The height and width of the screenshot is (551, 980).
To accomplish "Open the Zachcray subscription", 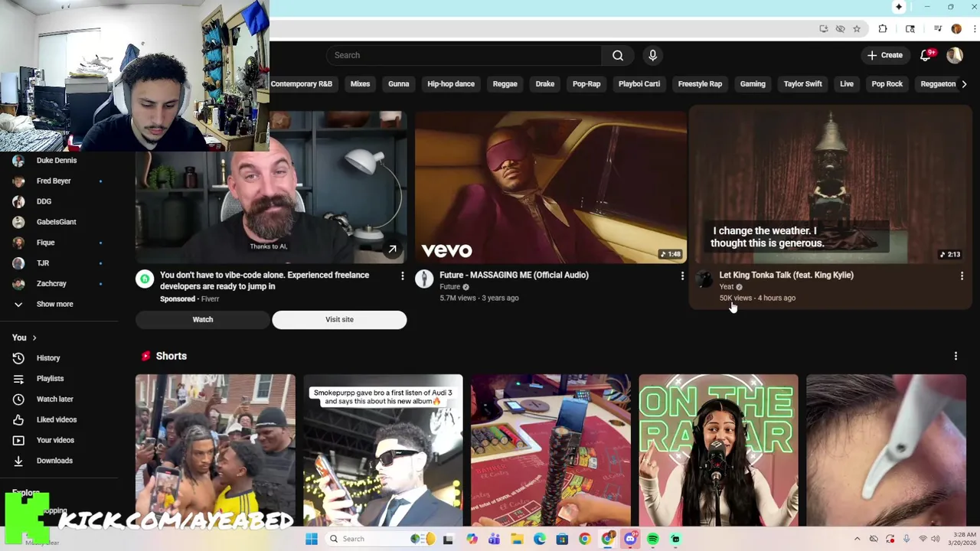I will coord(51,284).
